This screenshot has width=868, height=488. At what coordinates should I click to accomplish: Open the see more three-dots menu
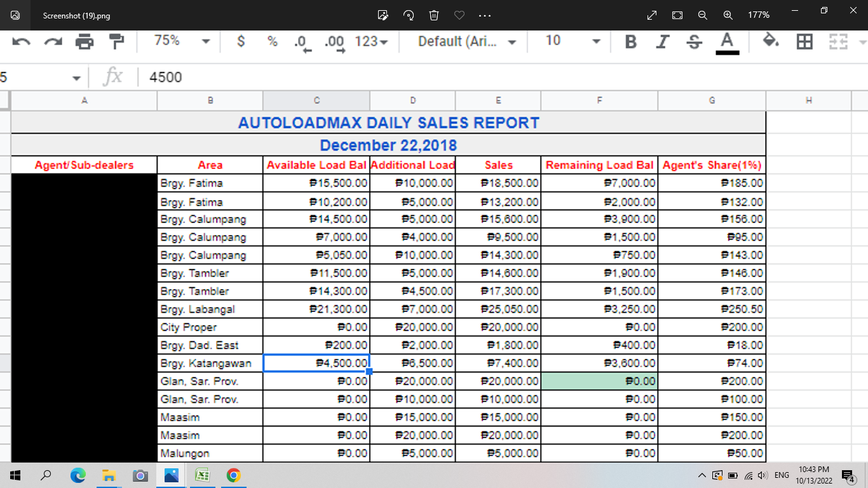tap(485, 15)
